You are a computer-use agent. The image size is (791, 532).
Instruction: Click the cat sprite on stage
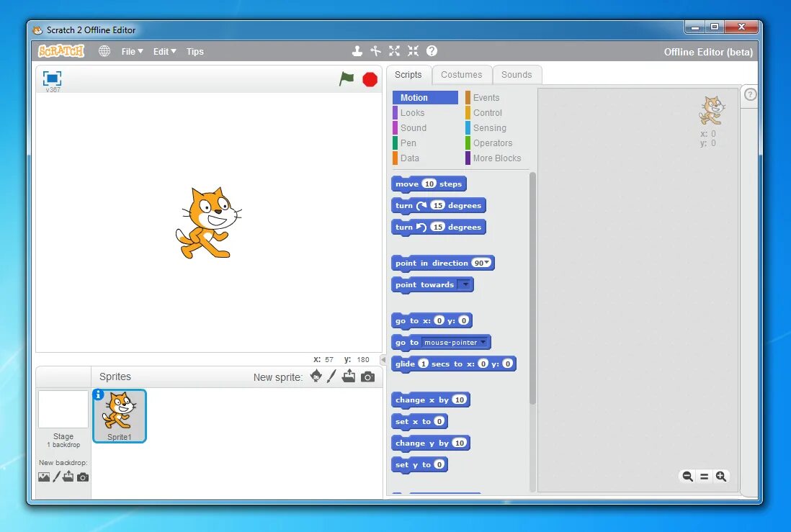208,222
